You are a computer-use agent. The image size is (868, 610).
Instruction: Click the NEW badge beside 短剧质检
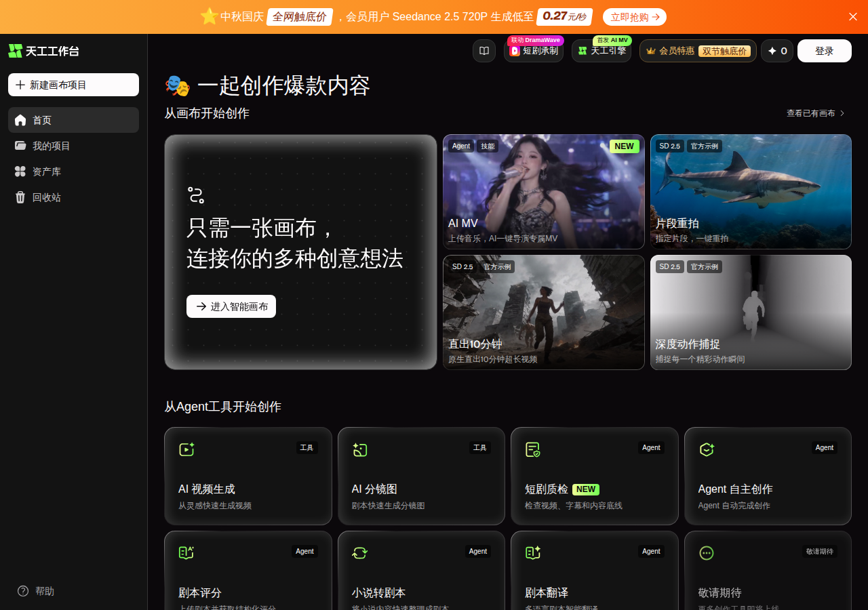click(x=586, y=489)
